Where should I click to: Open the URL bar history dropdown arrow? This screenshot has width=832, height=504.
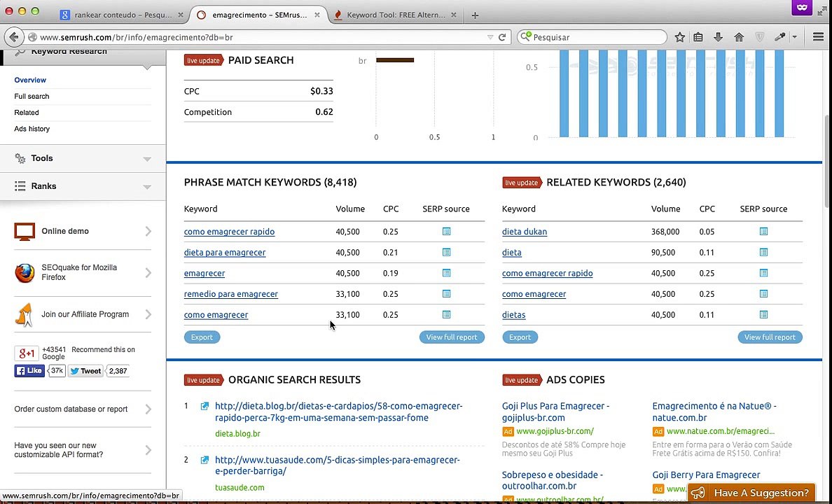pyautogui.click(x=490, y=37)
